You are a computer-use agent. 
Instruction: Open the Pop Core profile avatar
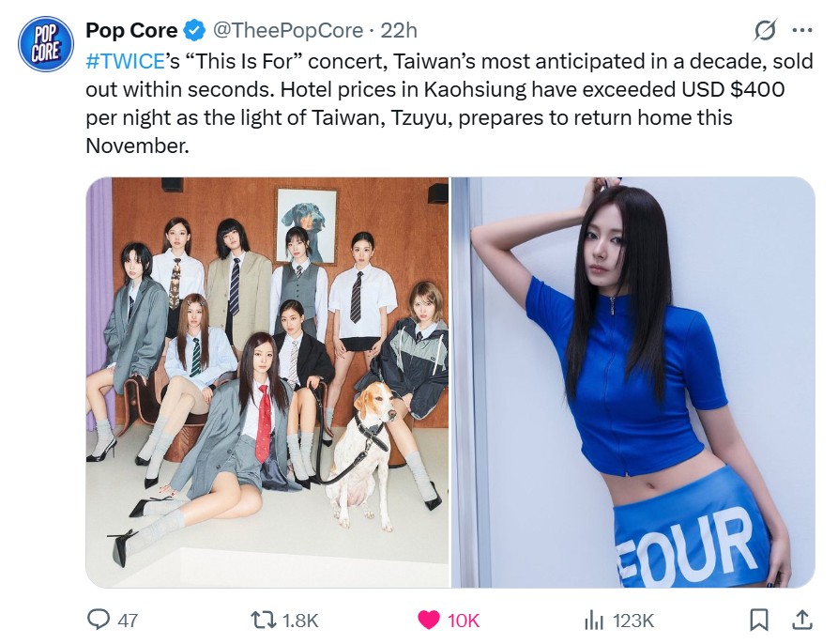pyautogui.click(x=45, y=44)
